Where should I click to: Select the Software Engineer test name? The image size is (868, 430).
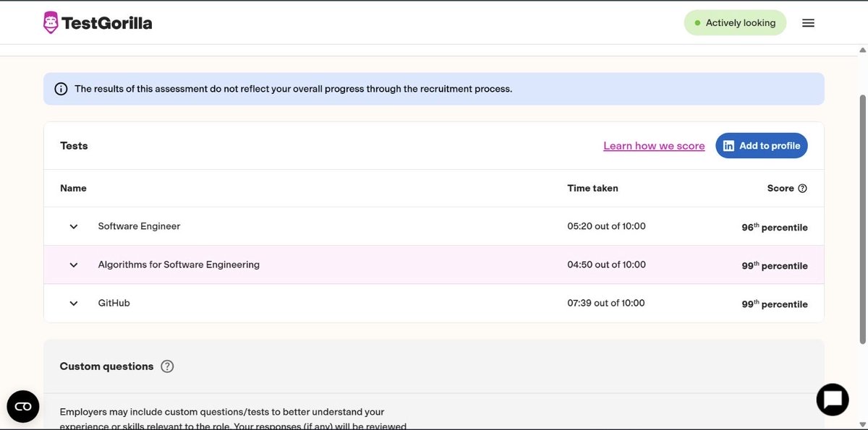click(139, 226)
